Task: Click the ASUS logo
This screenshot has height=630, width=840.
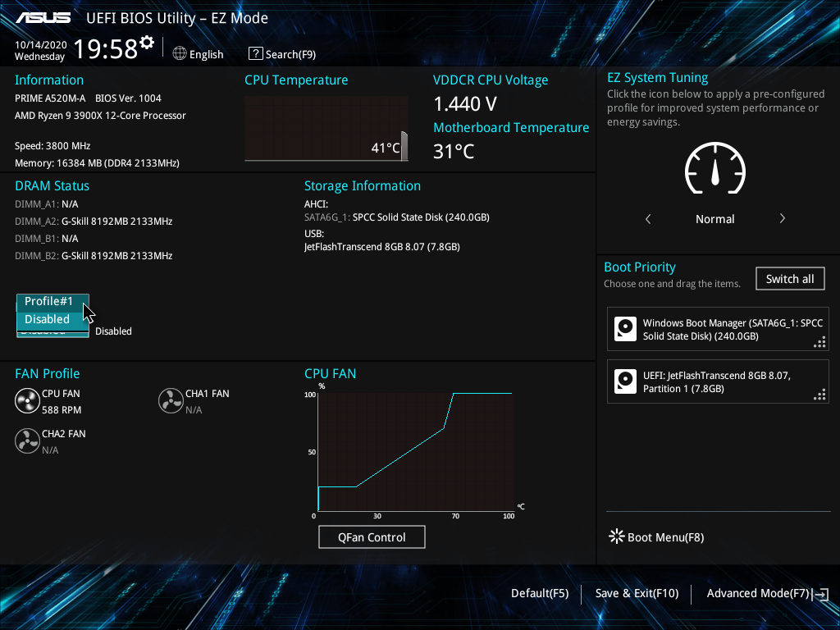Action: pos(43,18)
